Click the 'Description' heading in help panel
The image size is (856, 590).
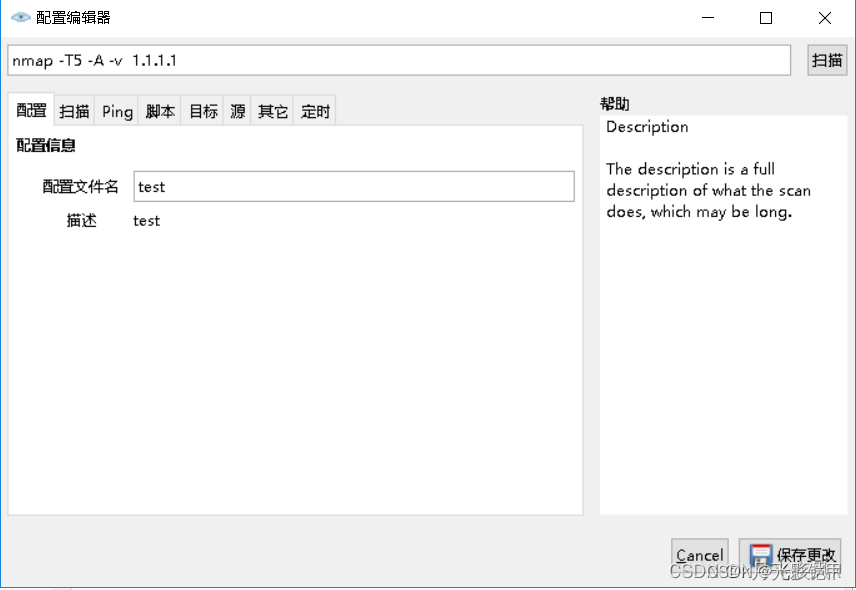[x=647, y=127]
